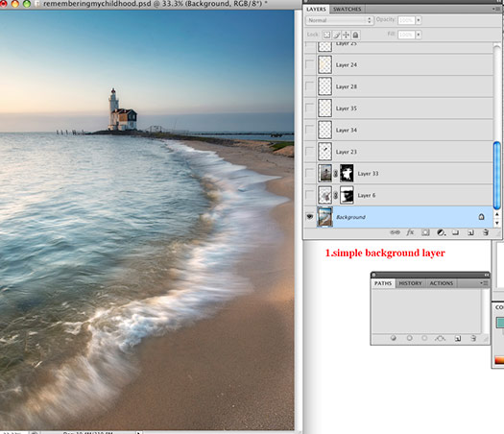Image resolution: width=504 pixels, height=434 pixels.
Task: Click the Layers panel blue scrollbar thumb
Action: pyautogui.click(x=496, y=175)
